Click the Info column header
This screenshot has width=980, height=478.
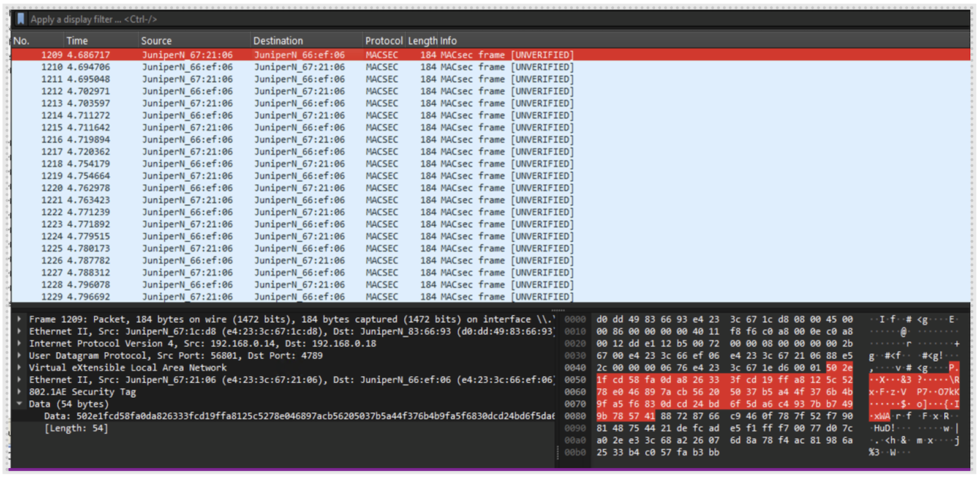point(448,41)
